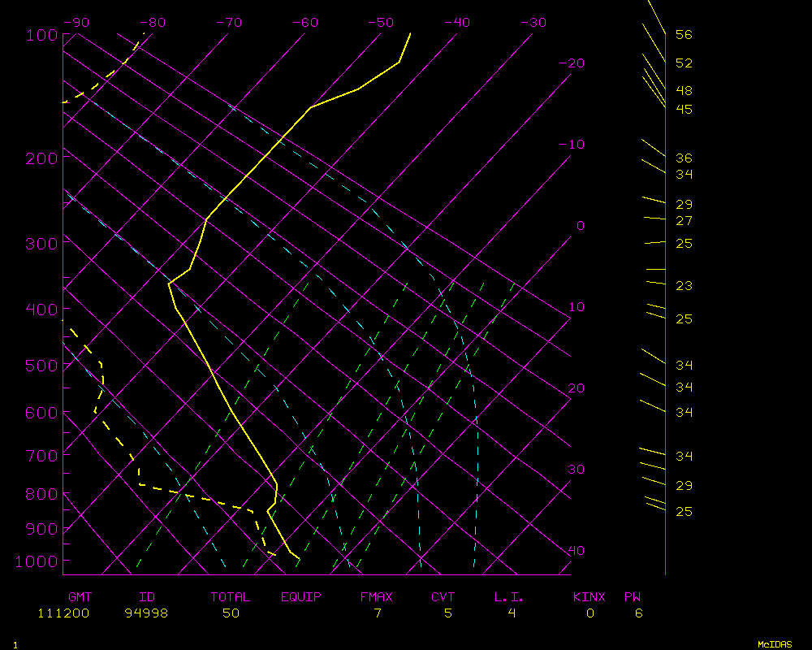This screenshot has height=650, width=812.
Task: Select the wind speed value 56
Action: click(684, 35)
